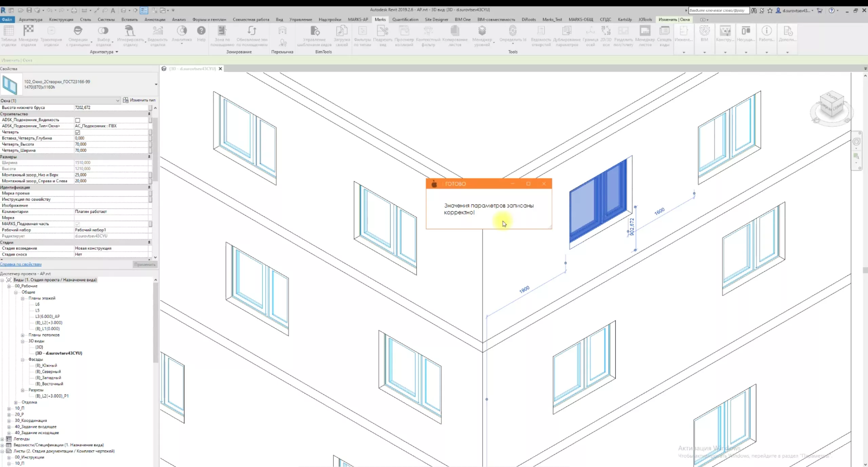Image resolution: width=868 pixels, height=467 pixels.
Task: Click the Изменить тип button
Action: (x=139, y=100)
